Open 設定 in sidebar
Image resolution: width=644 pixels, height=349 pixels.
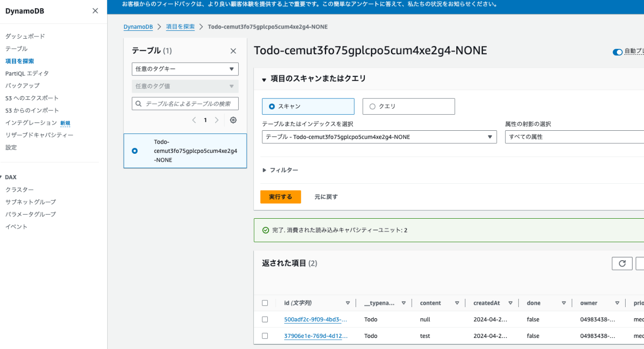point(11,147)
